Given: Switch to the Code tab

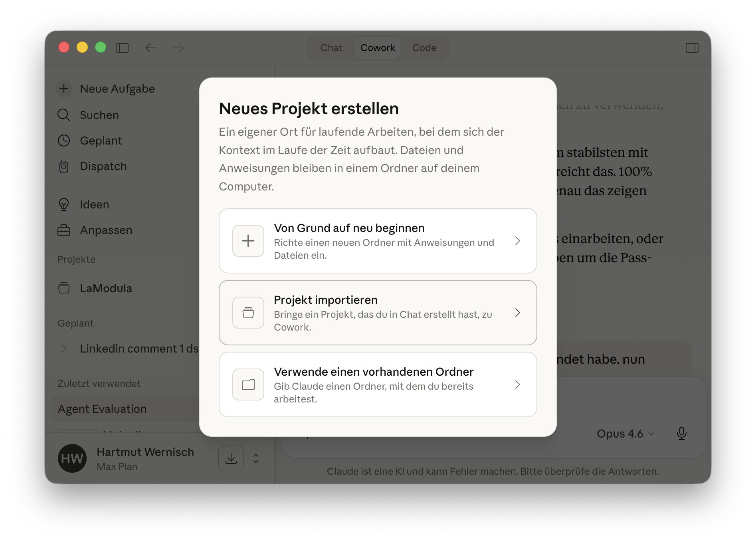Looking at the screenshot, I should [424, 48].
